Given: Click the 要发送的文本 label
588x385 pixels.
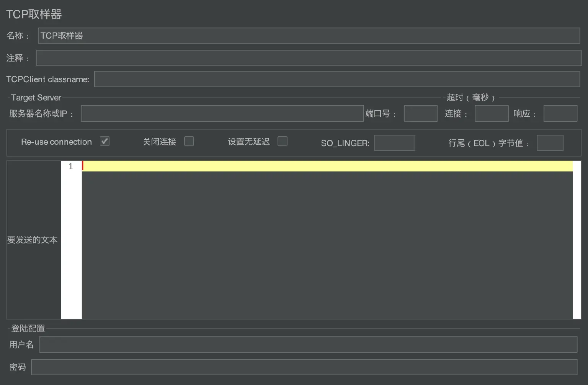Looking at the screenshot, I should point(33,240).
